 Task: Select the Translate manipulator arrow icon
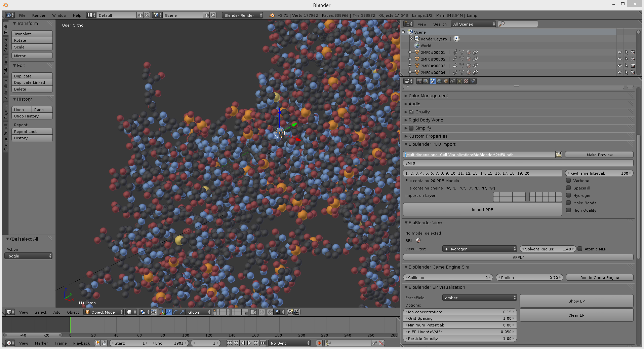[169, 312]
